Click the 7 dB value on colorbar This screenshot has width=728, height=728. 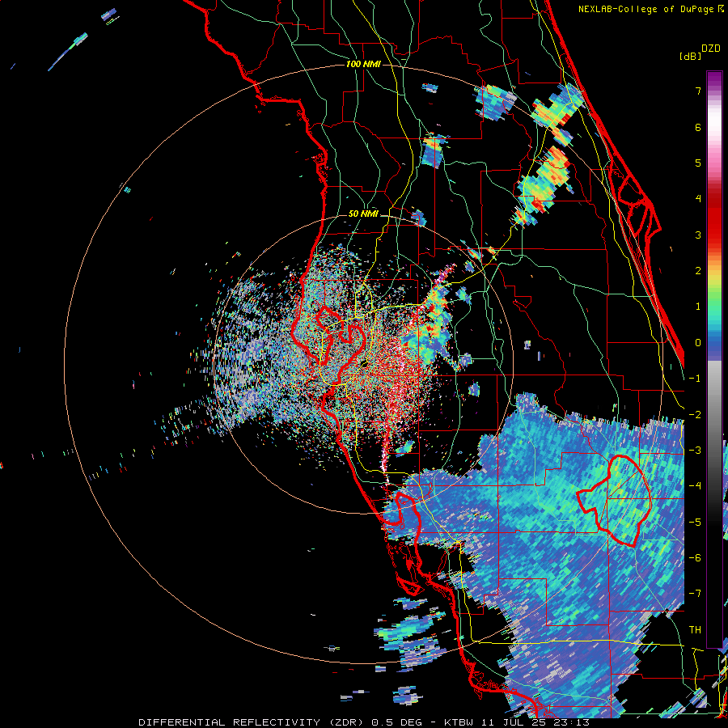698,91
